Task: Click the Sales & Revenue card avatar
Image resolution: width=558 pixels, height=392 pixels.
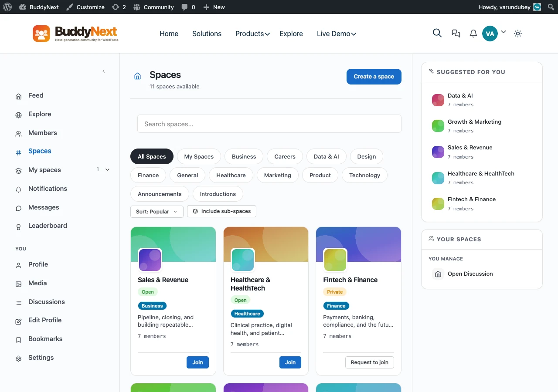Action: (150, 260)
